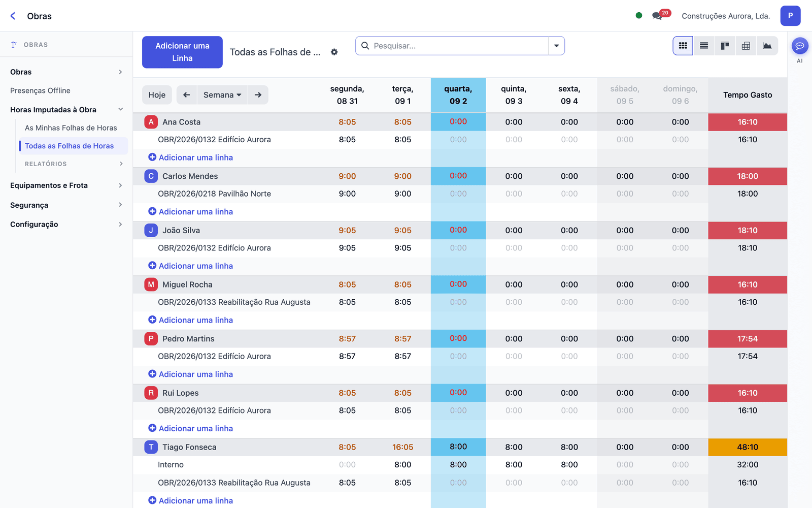Viewport: 812px width, 508px height.
Task: Click Tiago Fonseca Tuesday 16:05 total
Action: [x=403, y=447]
